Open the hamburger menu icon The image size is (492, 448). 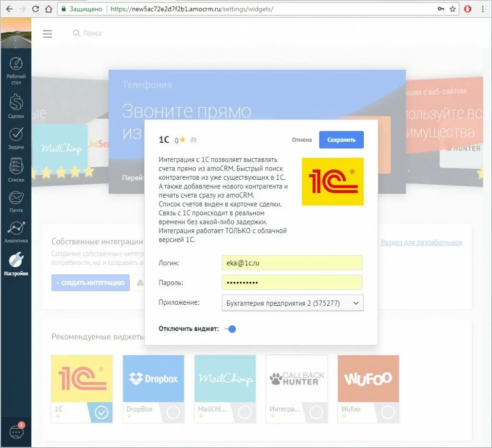tap(48, 34)
